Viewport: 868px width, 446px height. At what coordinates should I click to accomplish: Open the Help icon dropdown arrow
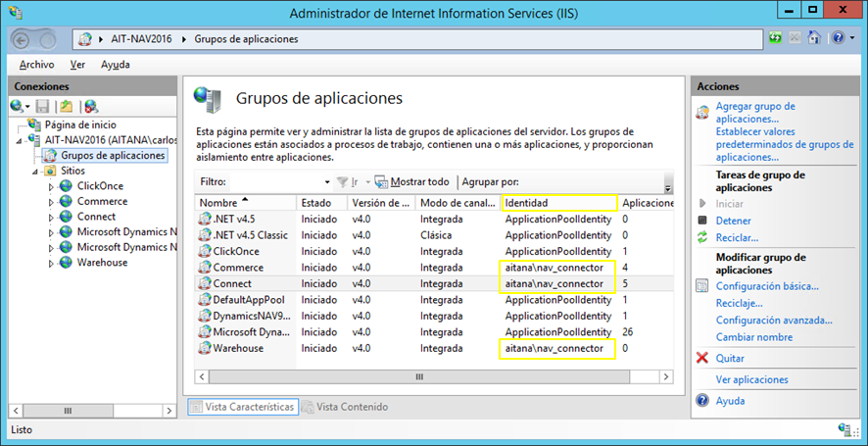coord(850,38)
